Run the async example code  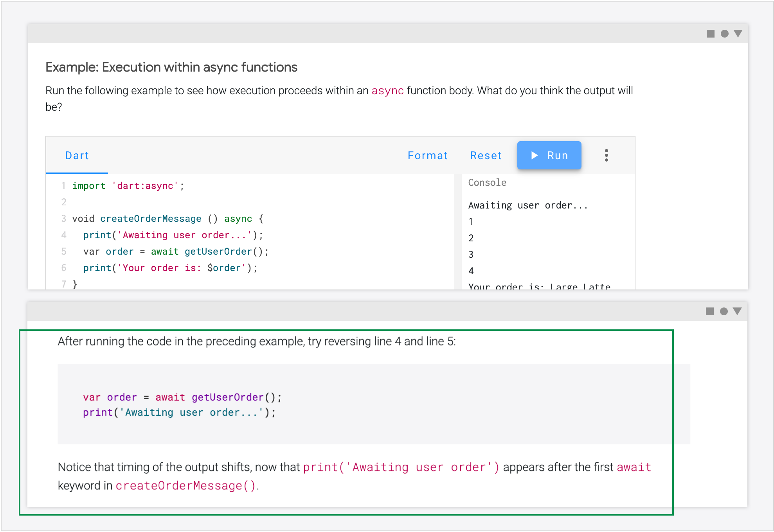(549, 155)
